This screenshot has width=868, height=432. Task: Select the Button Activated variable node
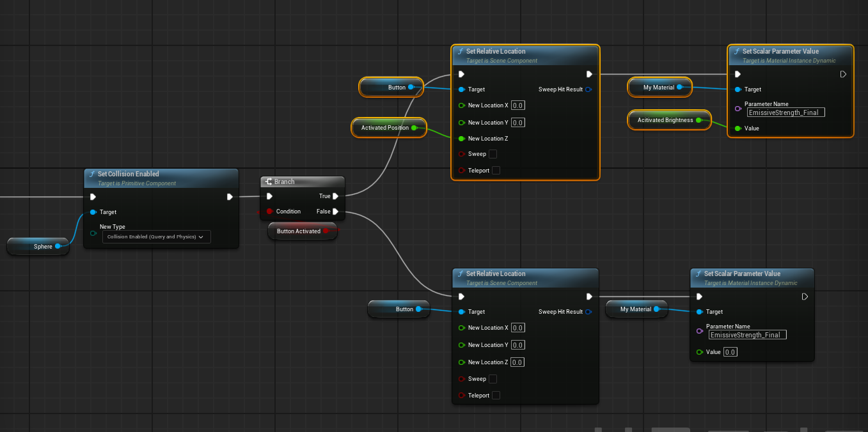pyautogui.click(x=303, y=231)
